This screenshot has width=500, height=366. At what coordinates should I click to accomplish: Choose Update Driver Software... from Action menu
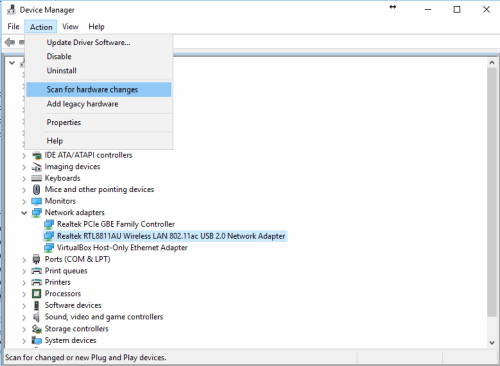pos(99,42)
